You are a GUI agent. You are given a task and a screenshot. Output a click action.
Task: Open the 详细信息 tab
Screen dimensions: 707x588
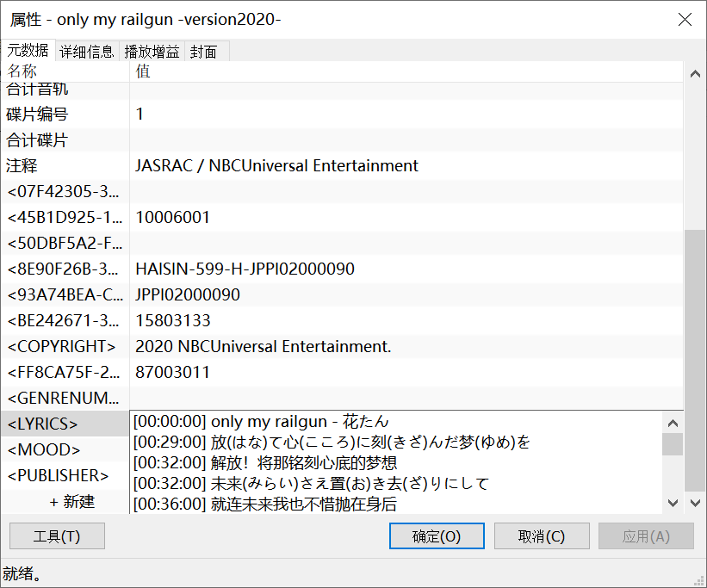click(87, 52)
